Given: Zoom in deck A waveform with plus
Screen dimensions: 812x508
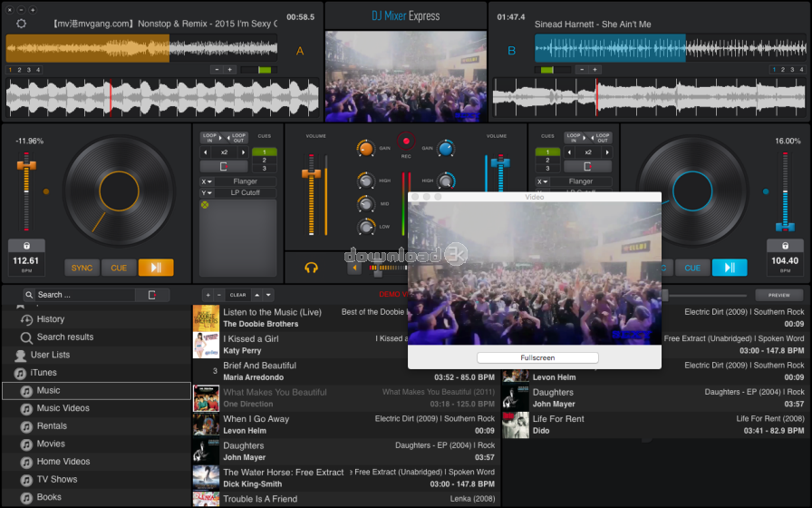Looking at the screenshot, I should coord(230,70).
